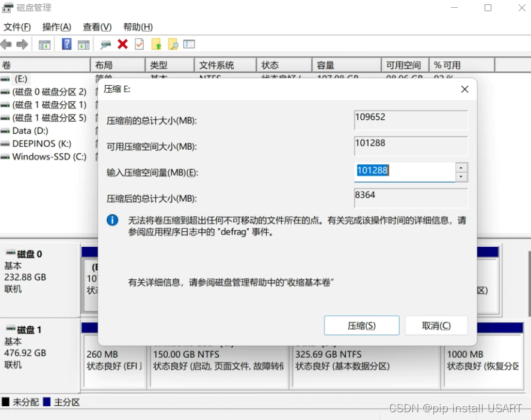531x420 pixels.
Task: Open the 文件(F) menu
Action: pos(17,27)
